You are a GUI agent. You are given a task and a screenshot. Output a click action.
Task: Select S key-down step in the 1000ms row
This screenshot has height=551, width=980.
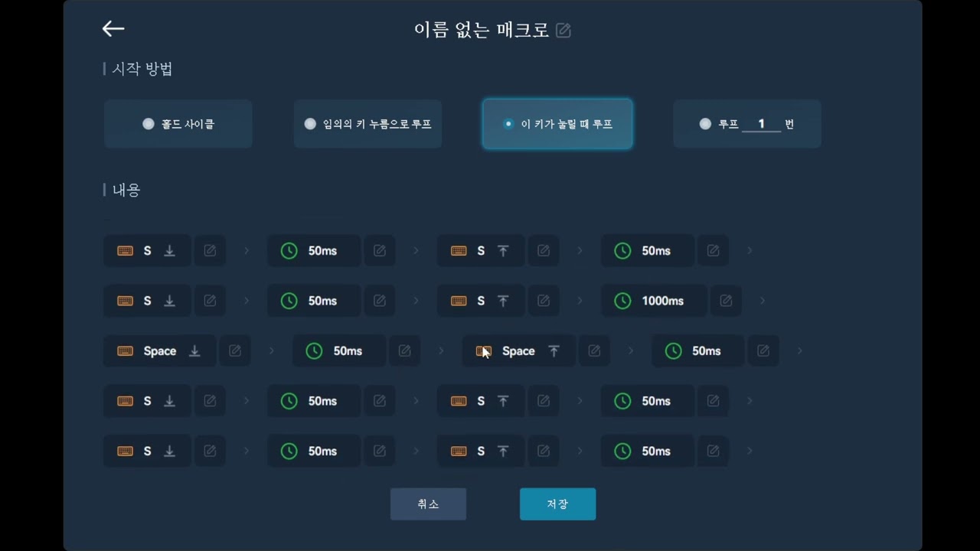(148, 301)
